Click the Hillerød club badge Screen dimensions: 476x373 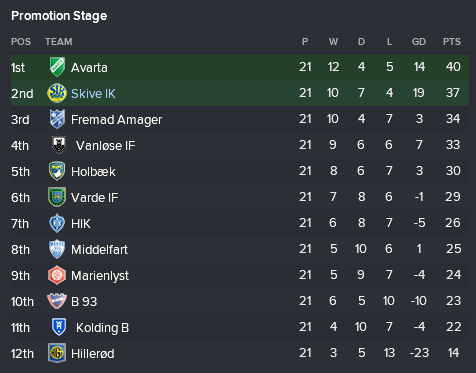(57, 353)
